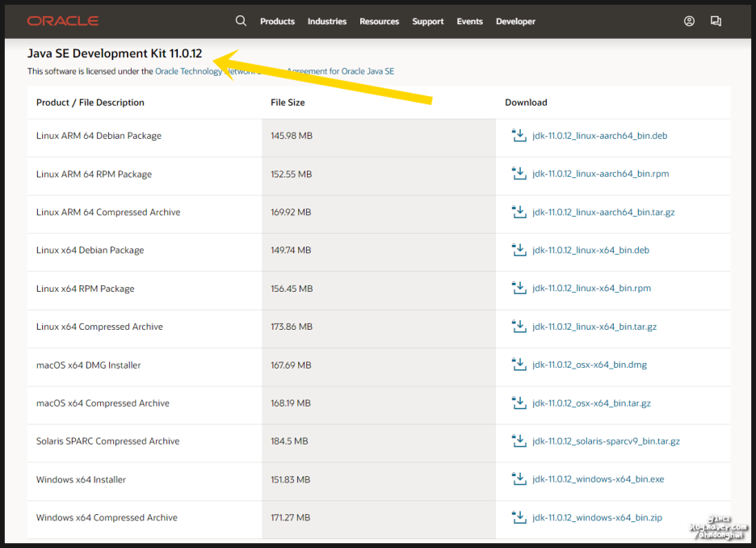Click the 156.45 MB file size
The width and height of the screenshot is (756, 548).
(x=292, y=289)
